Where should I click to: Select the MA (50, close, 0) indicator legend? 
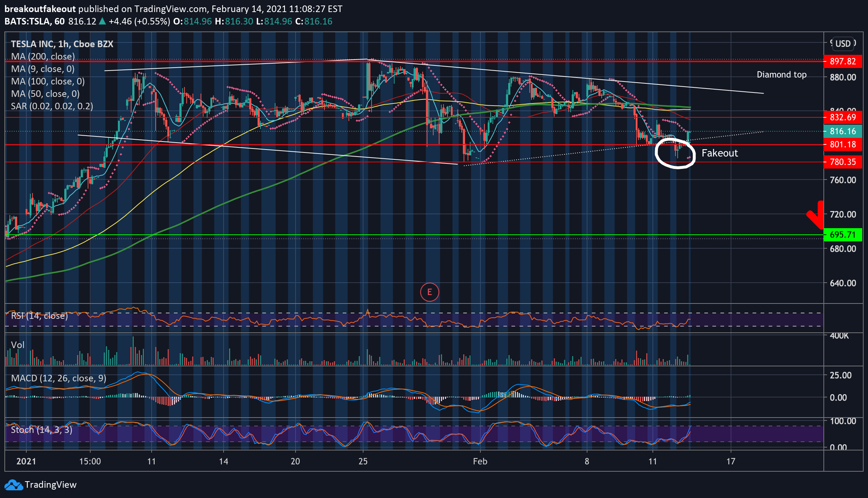[45, 94]
